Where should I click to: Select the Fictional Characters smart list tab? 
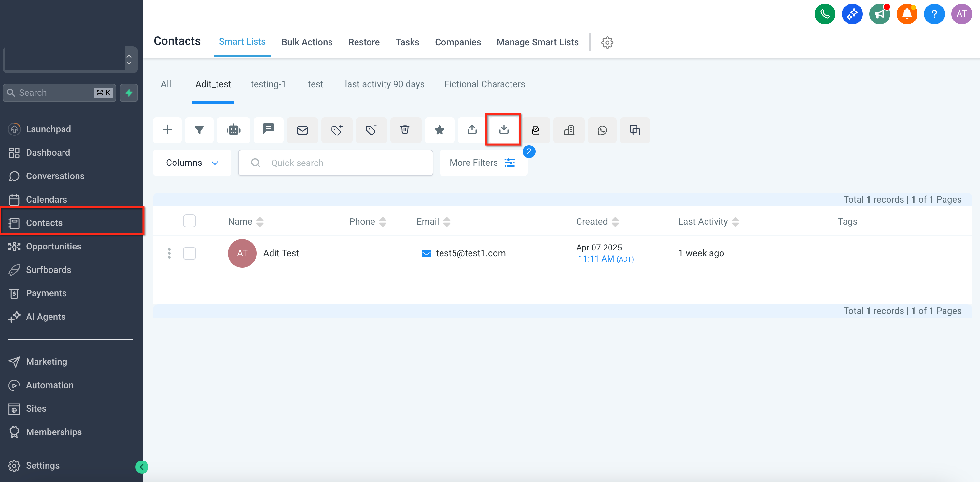tap(484, 84)
